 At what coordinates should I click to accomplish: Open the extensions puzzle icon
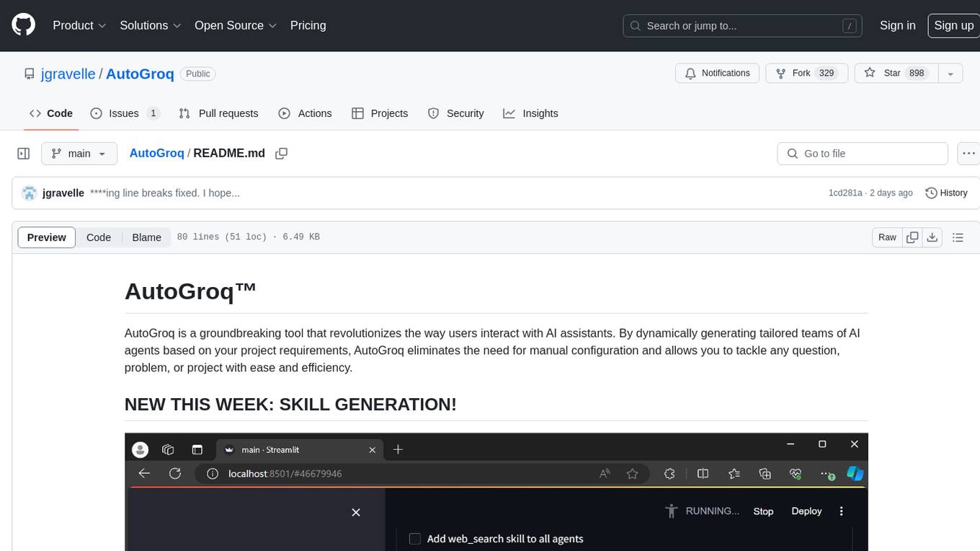pyautogui.click(x=669, y=474)
